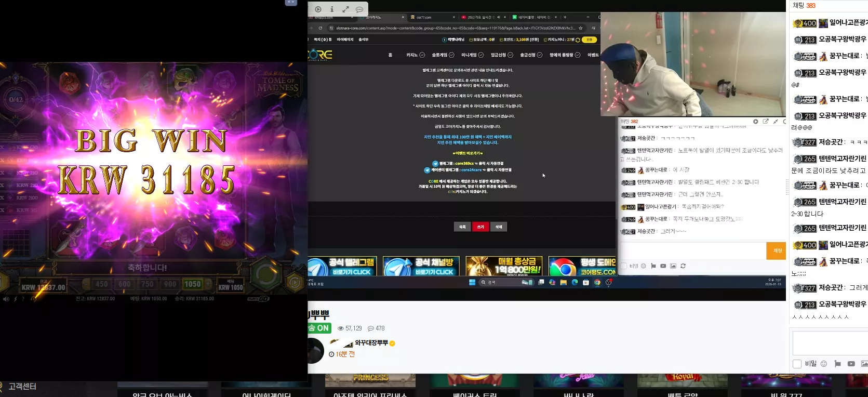Click the inner chat message input field
868x397 pixels.
(693, 250)
